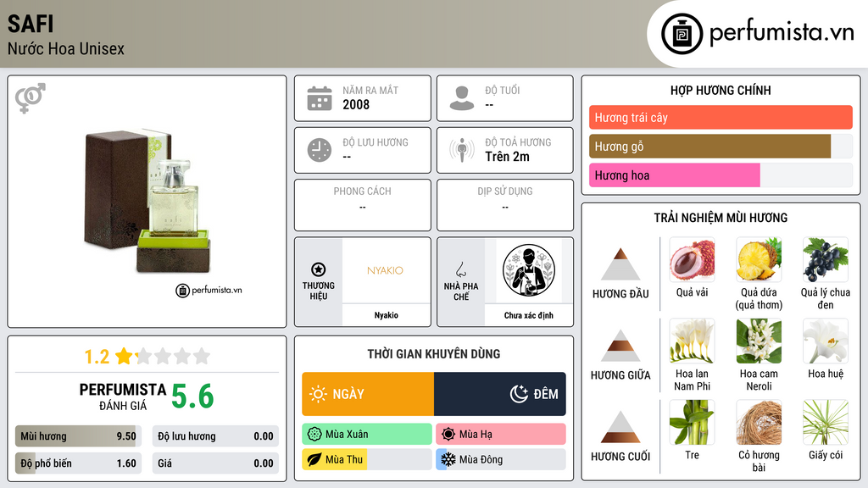Click the perfumer illustration above Chưa xác định

pyautogui.click(x=529, y=270)
